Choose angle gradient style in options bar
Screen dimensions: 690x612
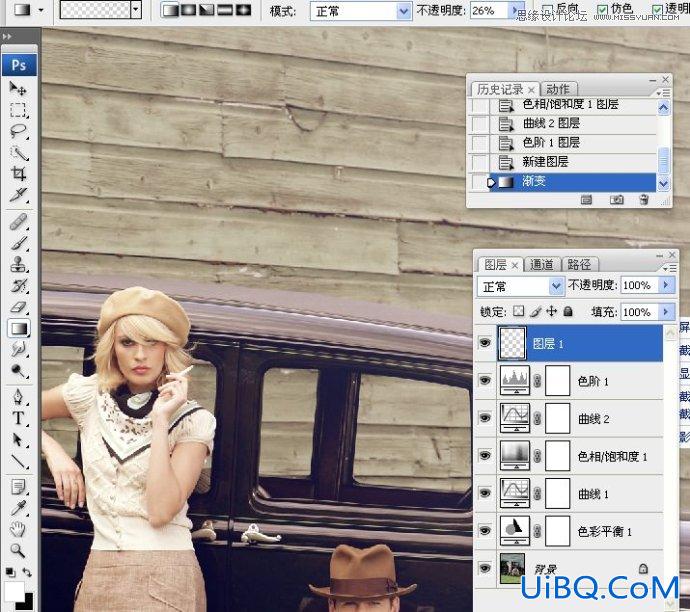[x=206, y=10]
